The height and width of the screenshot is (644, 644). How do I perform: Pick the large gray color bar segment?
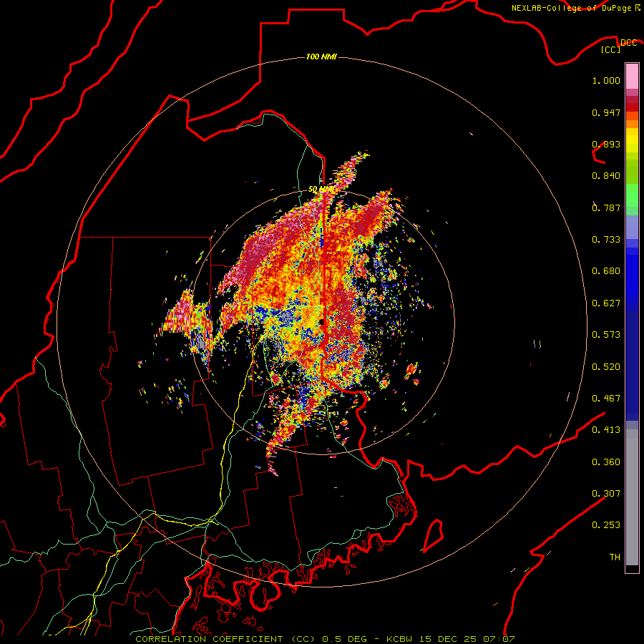632,497
